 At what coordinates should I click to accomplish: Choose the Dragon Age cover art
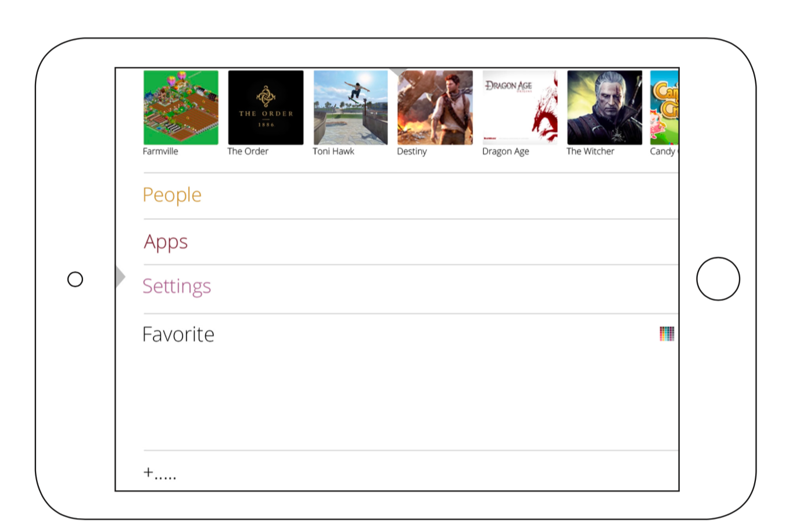point(520,107)
